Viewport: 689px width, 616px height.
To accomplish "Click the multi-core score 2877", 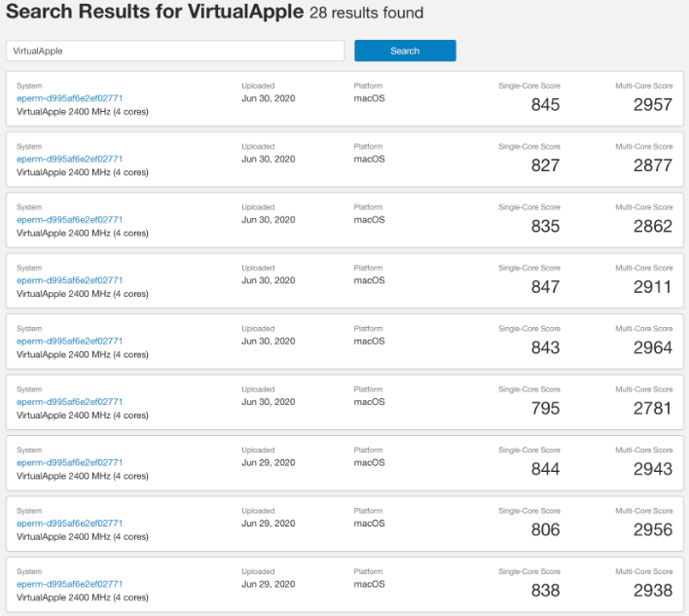I will click(653, 165).
